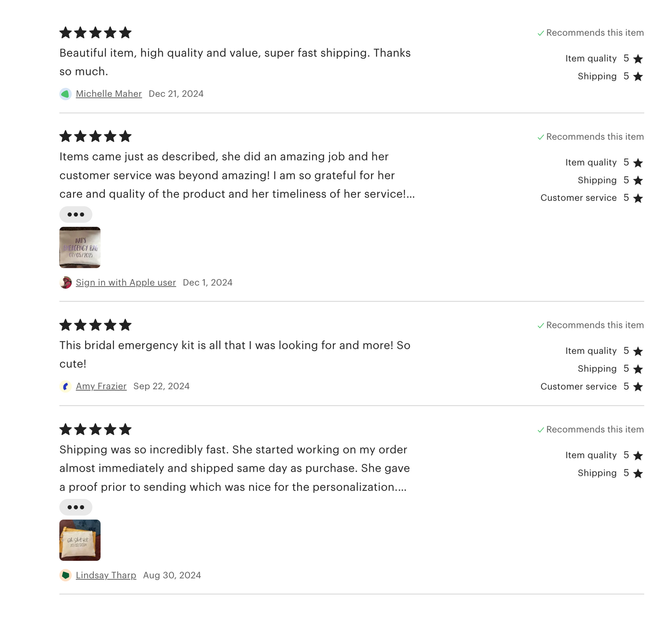This screenshot has height=626, width=672.
Task: Open the Sign in with Apple user profile
Action: [x=126, y=282]
